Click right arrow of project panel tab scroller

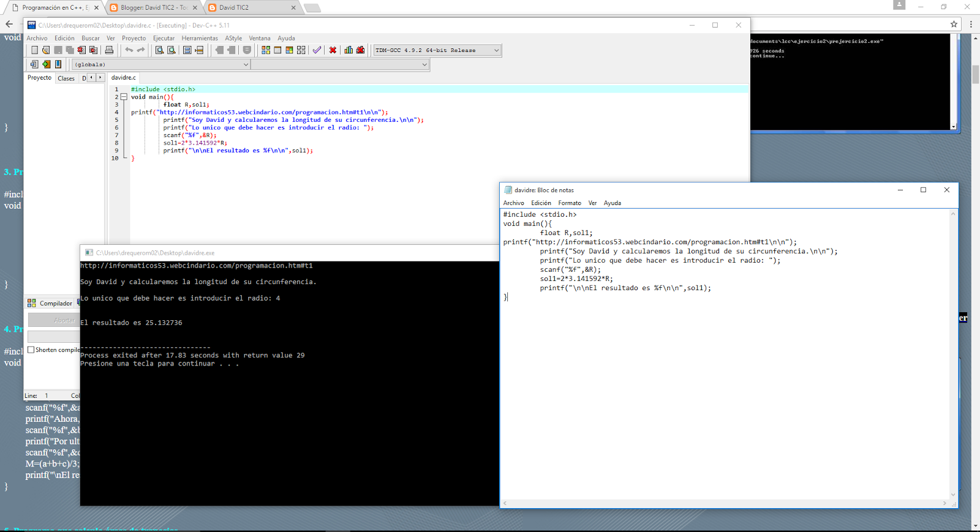tap(100, 78)
